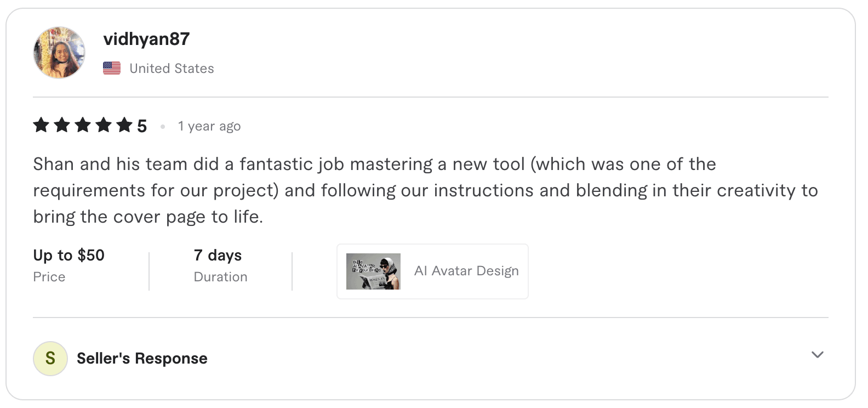Open the AI Avatar Design gig link
The image size is (868, 408).
point(466,270)
